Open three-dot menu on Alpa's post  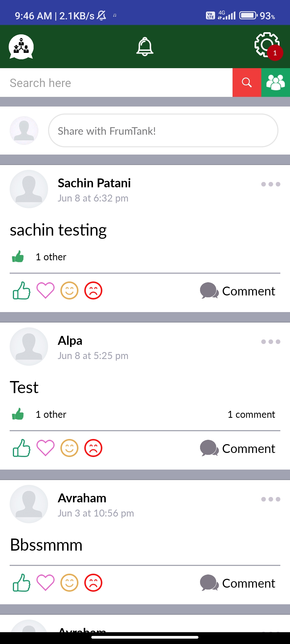click(x=271, y=342)
